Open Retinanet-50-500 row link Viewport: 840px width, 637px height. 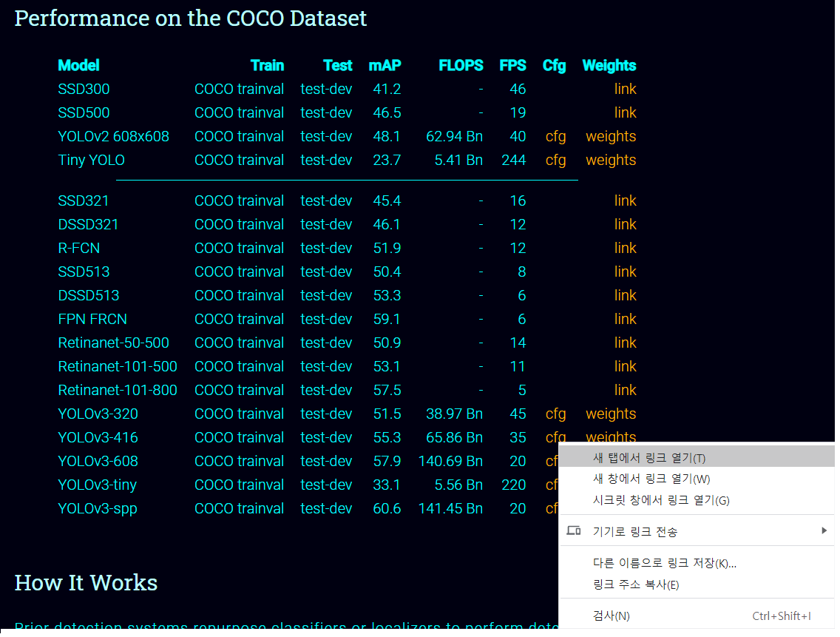point(625,343)
